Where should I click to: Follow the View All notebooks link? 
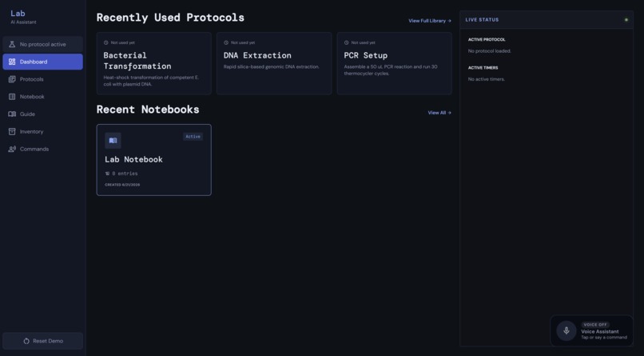coord(439,113)
